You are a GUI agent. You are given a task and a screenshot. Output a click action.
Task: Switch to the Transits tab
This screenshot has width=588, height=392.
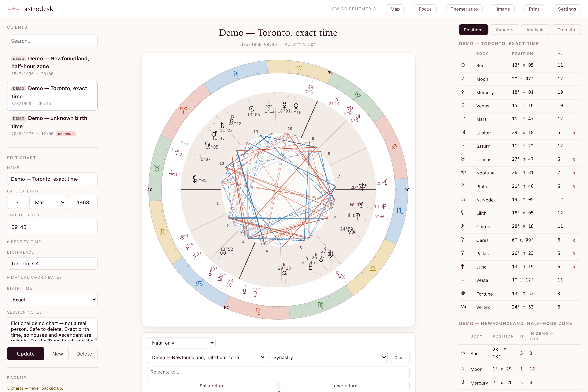point(566,30)
